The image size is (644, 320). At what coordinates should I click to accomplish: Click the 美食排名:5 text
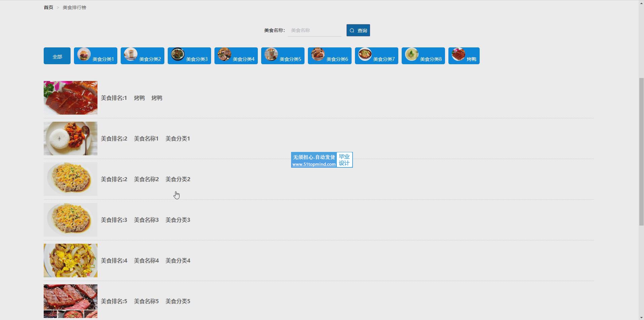(x=114, y=302)
